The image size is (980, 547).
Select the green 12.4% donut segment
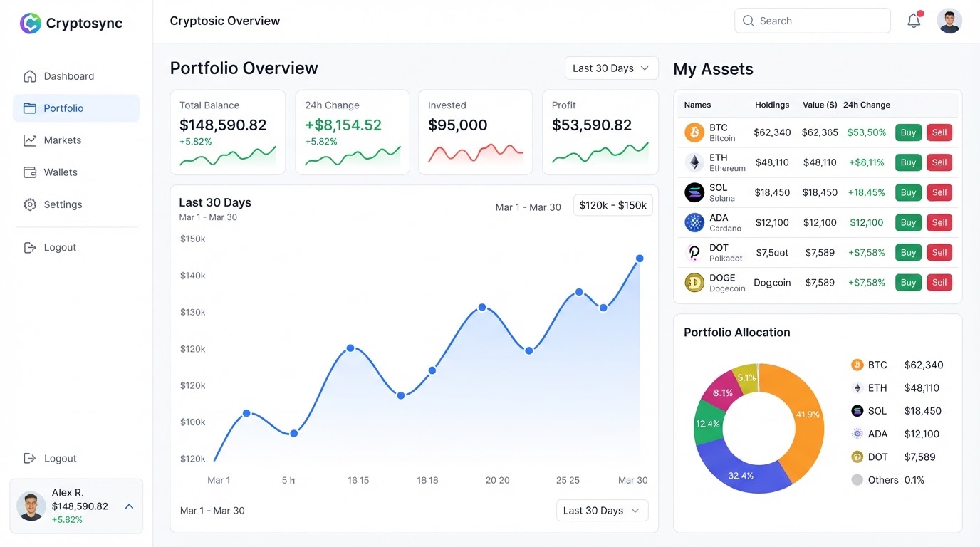709,424
